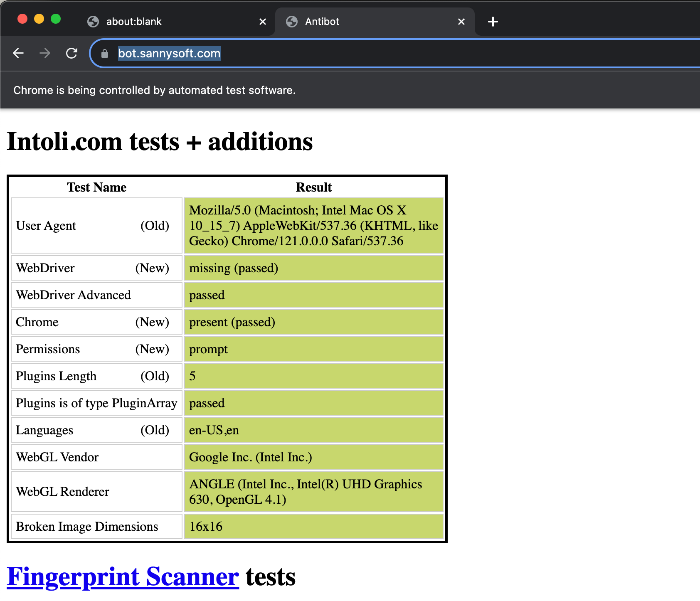Click the 'Test Name' column header
700x601 pixels.
click(97, 187)
